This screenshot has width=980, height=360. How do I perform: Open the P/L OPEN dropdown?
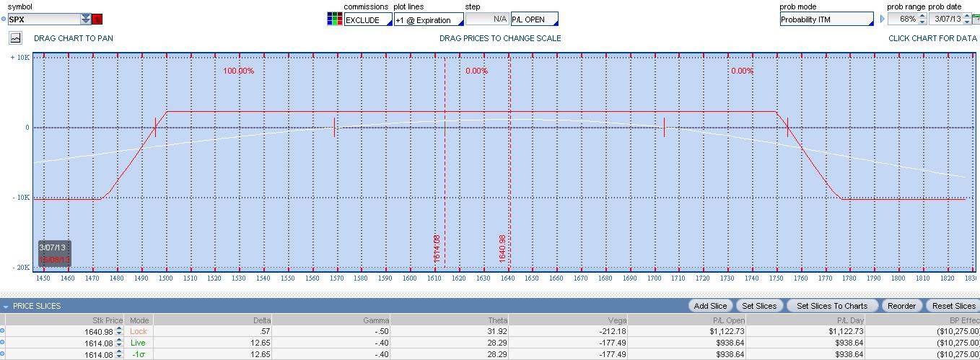(534, 19)
